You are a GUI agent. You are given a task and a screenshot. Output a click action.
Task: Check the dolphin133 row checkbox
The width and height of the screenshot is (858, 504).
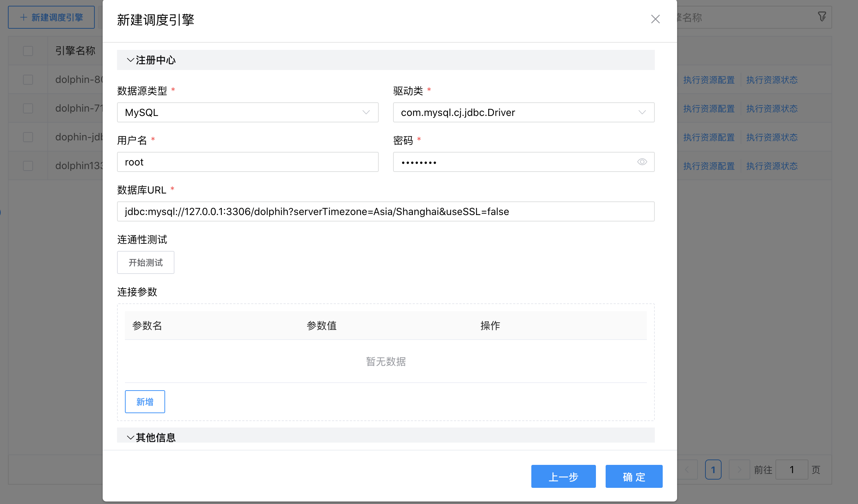[28, 165]
